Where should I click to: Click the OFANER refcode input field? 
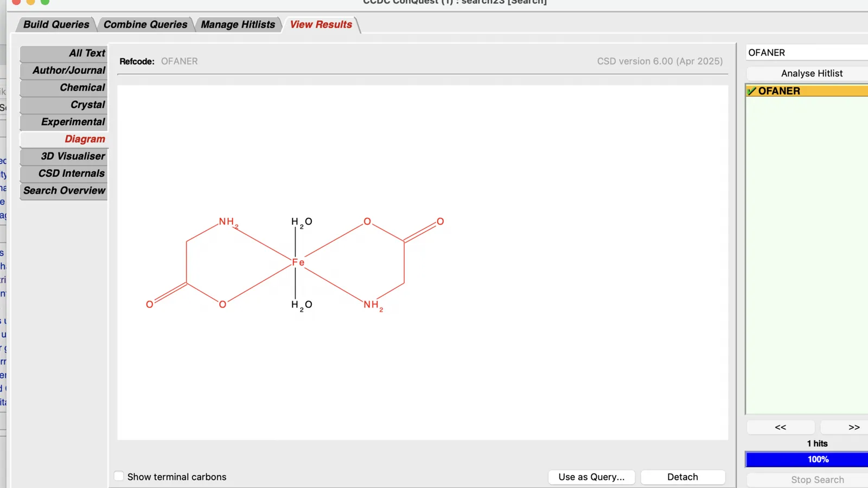pyautogui.click(x=807, y=53)
